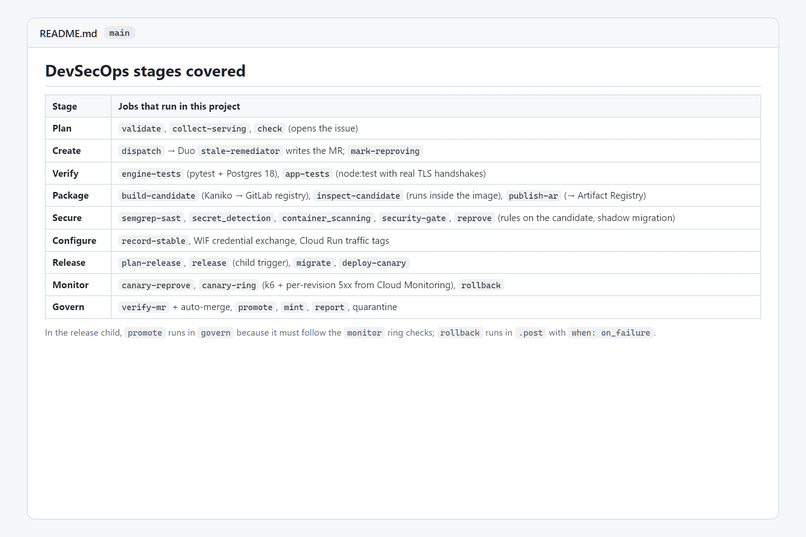Click the rollback code label in Monitor row

coord(481,285)
